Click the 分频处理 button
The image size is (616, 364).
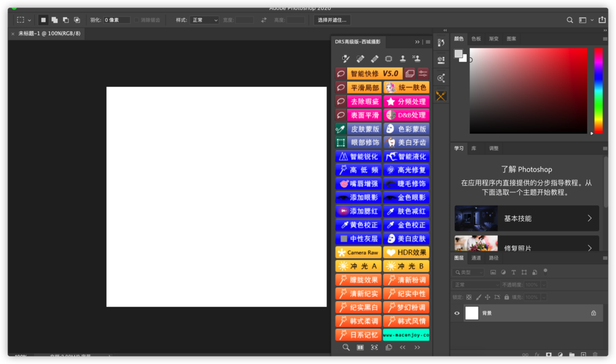[406, 101]
